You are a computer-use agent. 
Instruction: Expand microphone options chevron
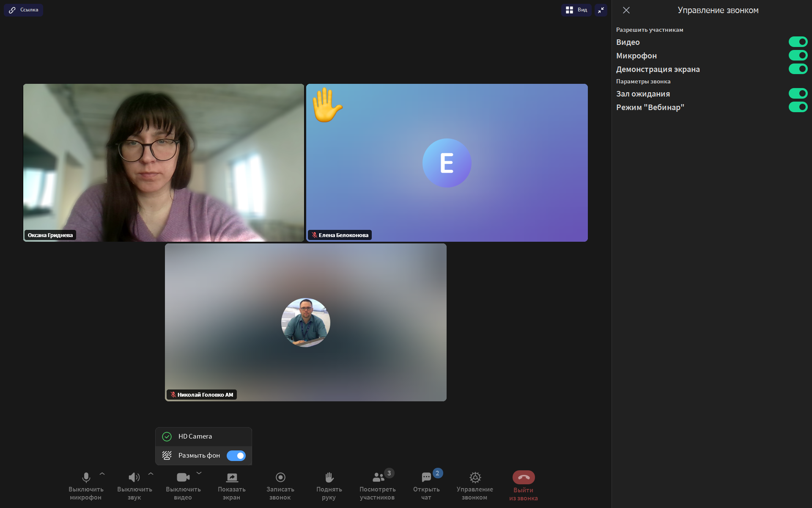102,474
